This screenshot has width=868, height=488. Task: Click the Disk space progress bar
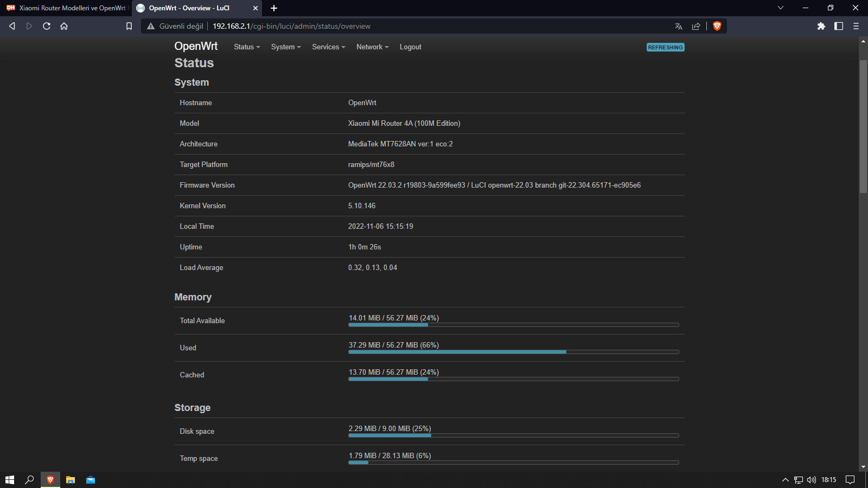coord(514,435)
